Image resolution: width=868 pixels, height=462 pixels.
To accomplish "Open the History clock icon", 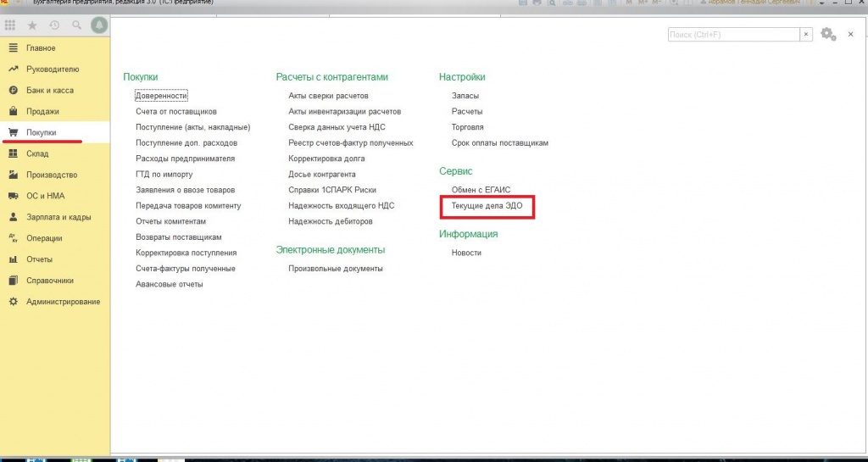I will [54, 25].
